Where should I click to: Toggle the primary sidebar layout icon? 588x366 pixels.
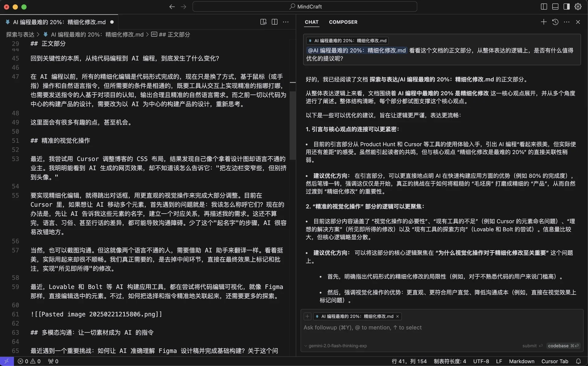544,6
